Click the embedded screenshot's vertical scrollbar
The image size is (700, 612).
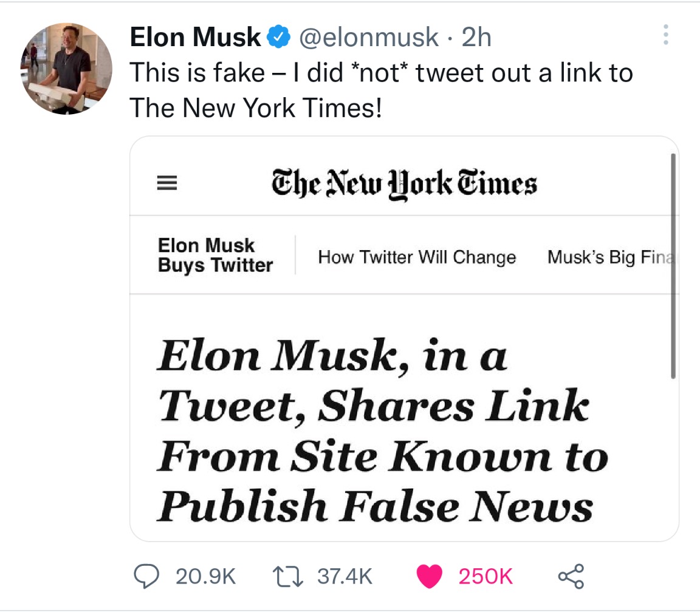point(673,267)
